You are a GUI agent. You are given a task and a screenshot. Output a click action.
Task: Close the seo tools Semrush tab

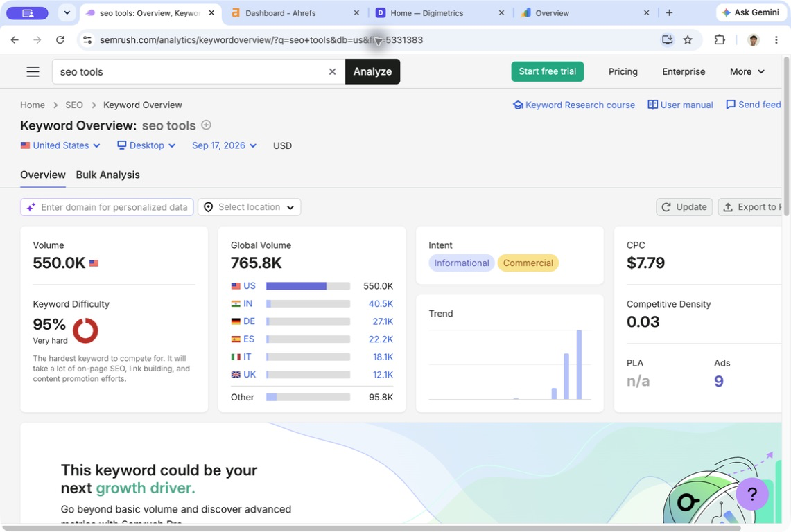(x=211, y=13)
